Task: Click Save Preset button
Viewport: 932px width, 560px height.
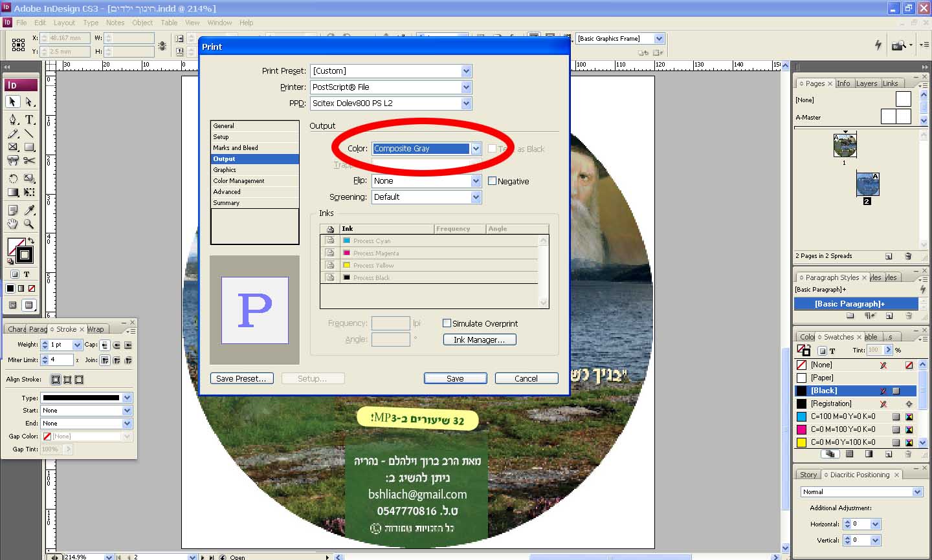Action: pos(241,379)
